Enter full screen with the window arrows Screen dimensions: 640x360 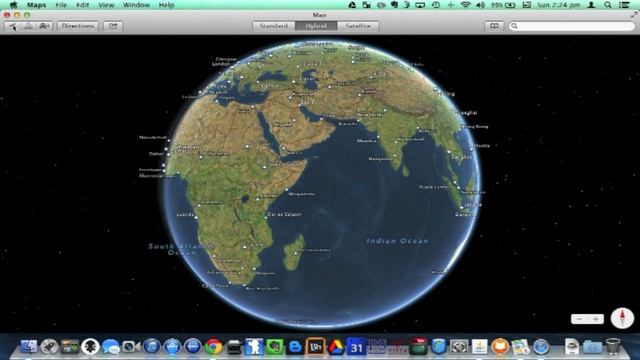633,15
